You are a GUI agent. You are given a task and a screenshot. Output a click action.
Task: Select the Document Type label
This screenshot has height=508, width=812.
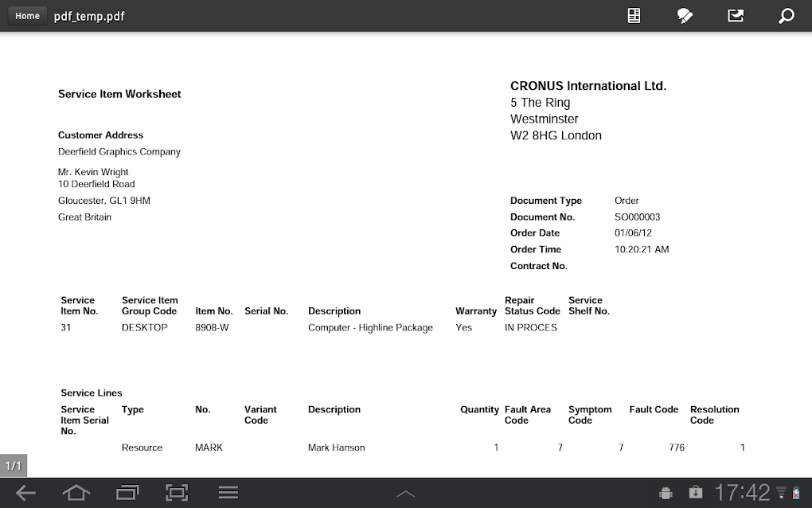point(546,201)
